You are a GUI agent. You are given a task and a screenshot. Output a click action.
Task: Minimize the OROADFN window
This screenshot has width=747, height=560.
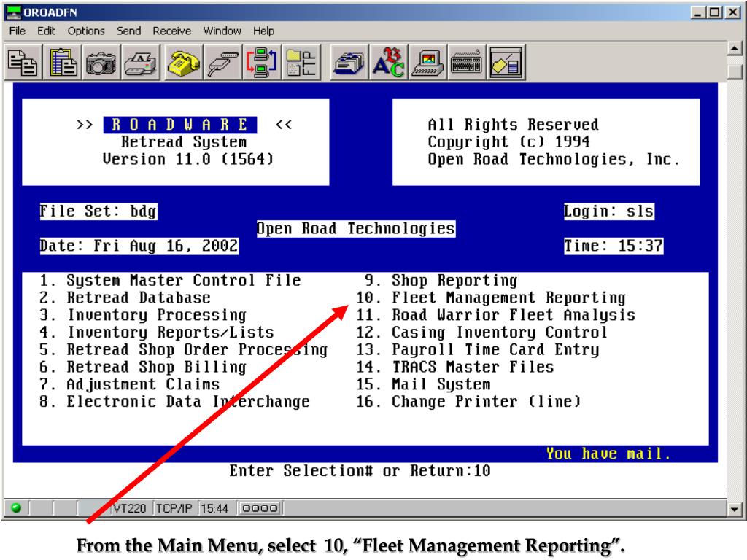point(698,12)
